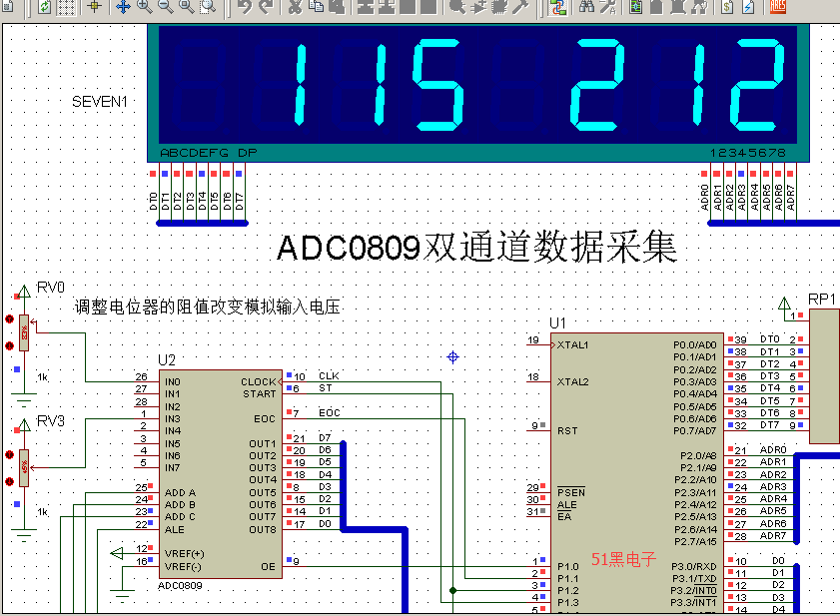Click the ST net label at pin 6
The image size is (840, 616).
click(x=326, y=387)
